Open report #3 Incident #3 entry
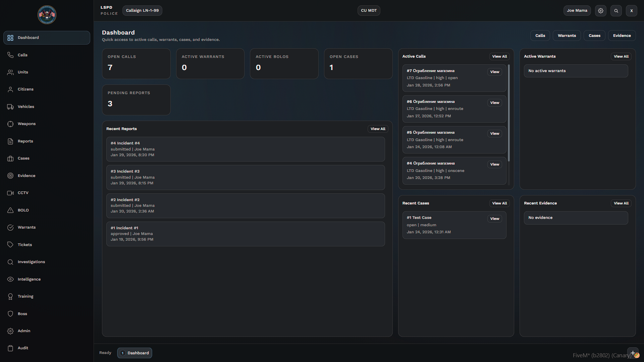This screenshot has width=644, height=362. tap(245, 177)
